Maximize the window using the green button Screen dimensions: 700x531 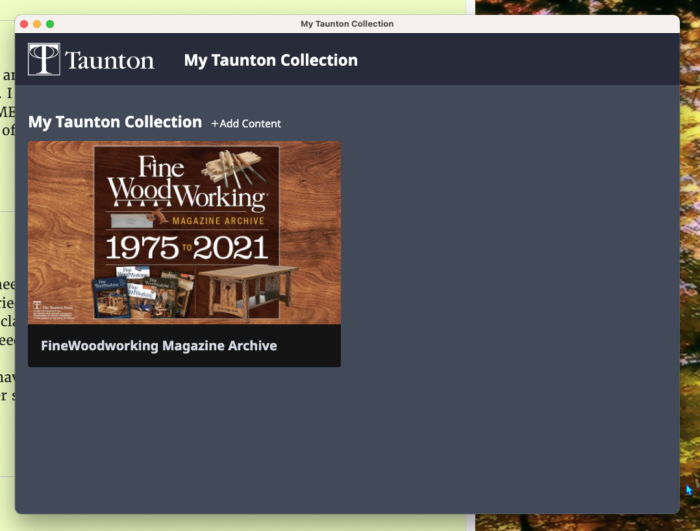(x=50, y=24)
